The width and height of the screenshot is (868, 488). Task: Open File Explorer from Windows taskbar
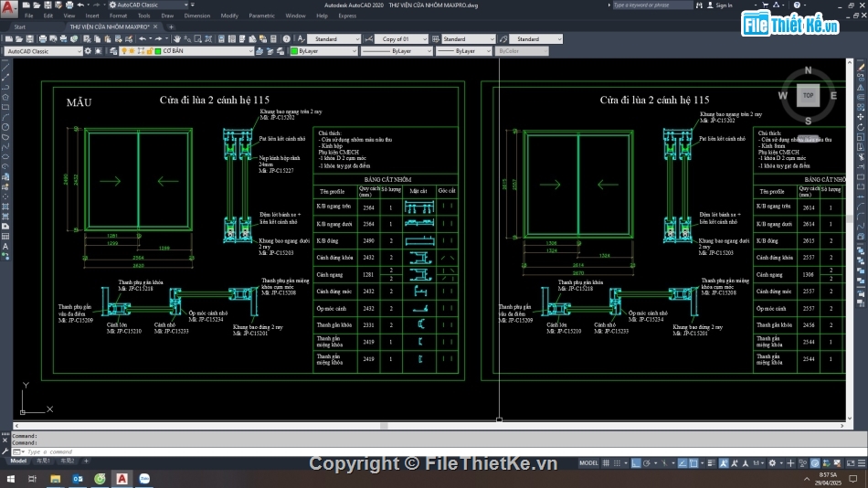click(56, 479)
